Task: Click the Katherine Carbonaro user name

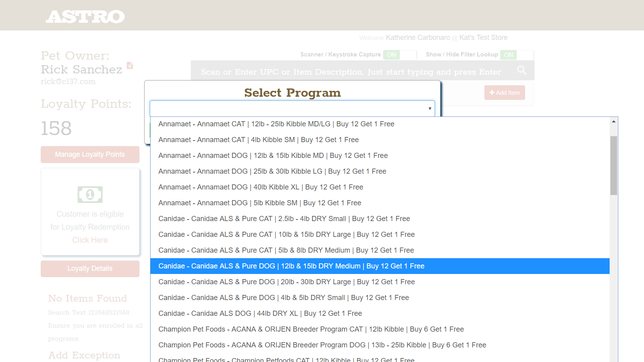Action: (418, 38)
